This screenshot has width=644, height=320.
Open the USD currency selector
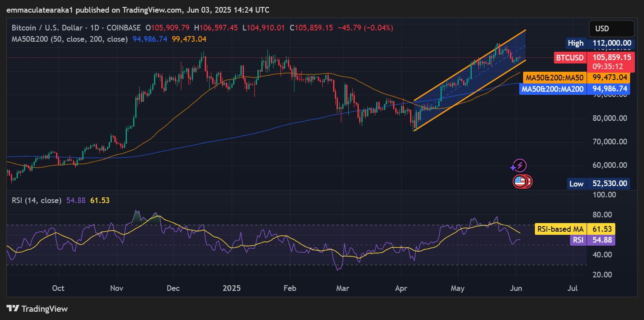point(611,29)
